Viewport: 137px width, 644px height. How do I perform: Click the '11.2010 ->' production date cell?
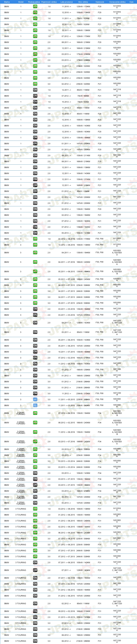click(66, 6)
